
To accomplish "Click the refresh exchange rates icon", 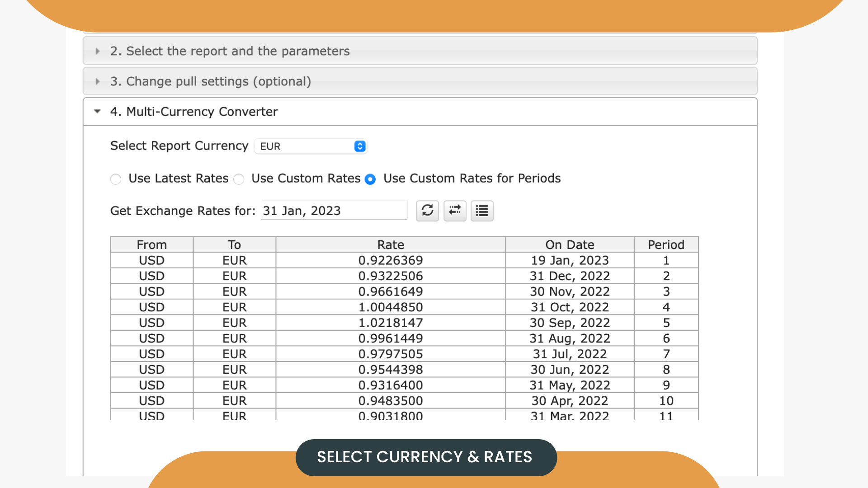I will [427, 211].
